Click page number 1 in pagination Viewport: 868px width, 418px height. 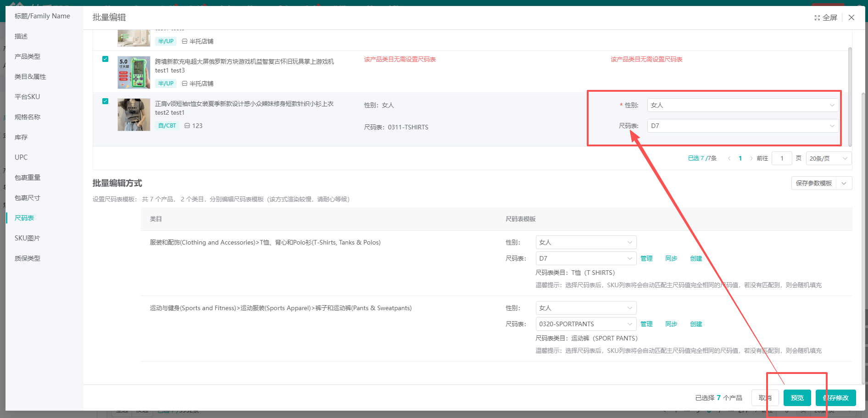(740, 158)
